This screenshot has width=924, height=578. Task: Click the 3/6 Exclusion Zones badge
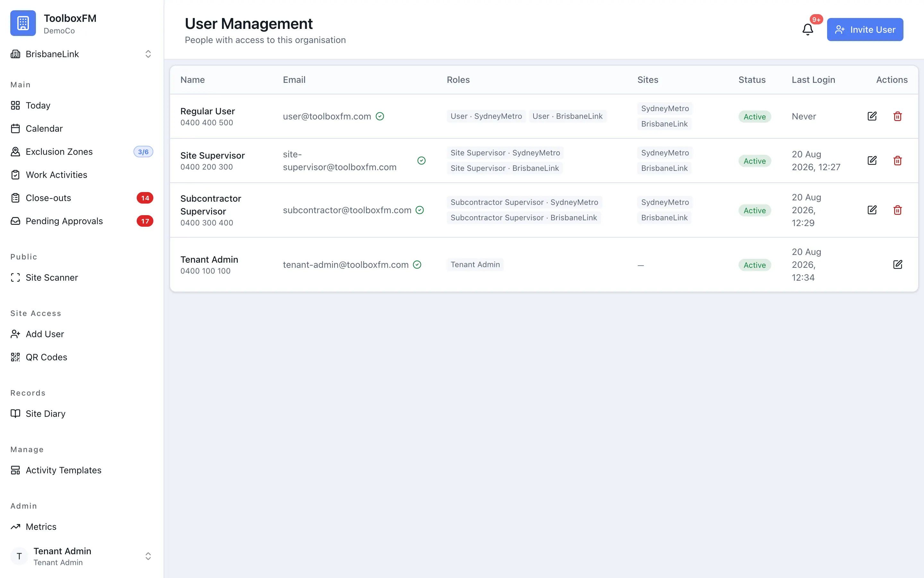[143, 152]
